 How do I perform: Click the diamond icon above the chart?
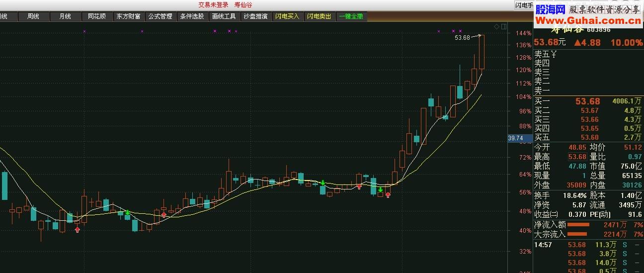(x=496, y=26)
